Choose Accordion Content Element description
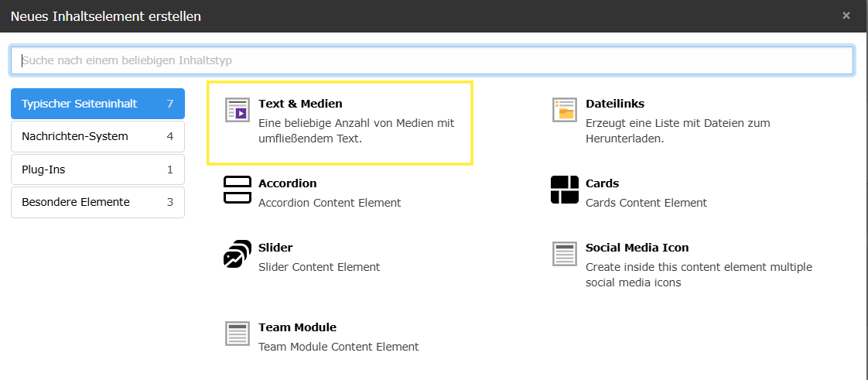Image resolution: width=868 pixels, height=380 pixels. [x=330, y=203]
